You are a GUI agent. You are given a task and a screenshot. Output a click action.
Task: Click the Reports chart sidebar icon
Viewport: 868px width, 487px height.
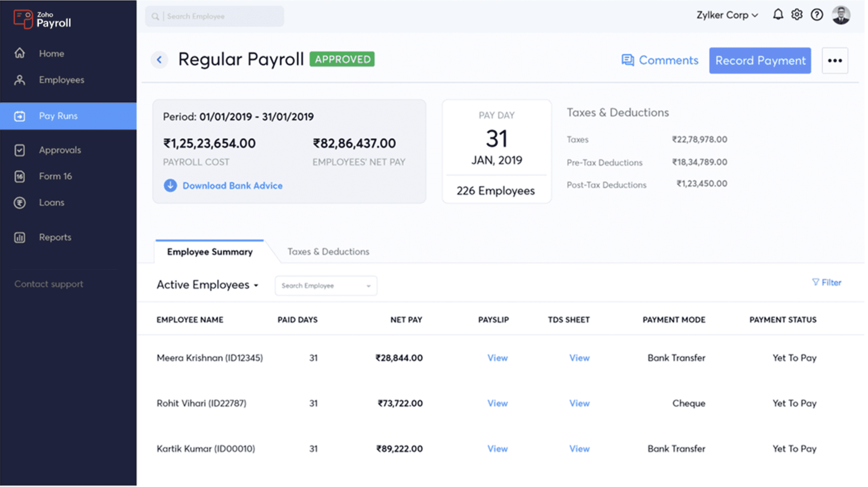pos(20,237)
